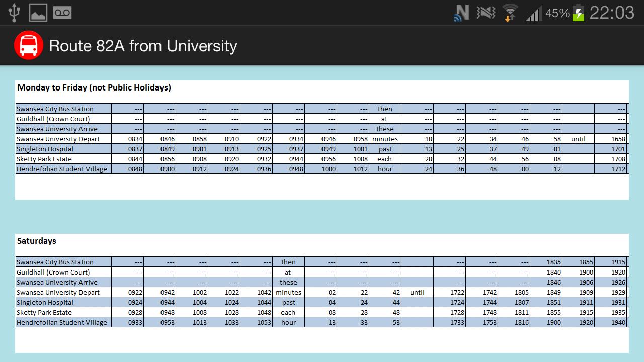The height and width of the screenshot is (362, 644).
Task: Tap the voicemail cassette notification icon
Action: pos(63,12)
